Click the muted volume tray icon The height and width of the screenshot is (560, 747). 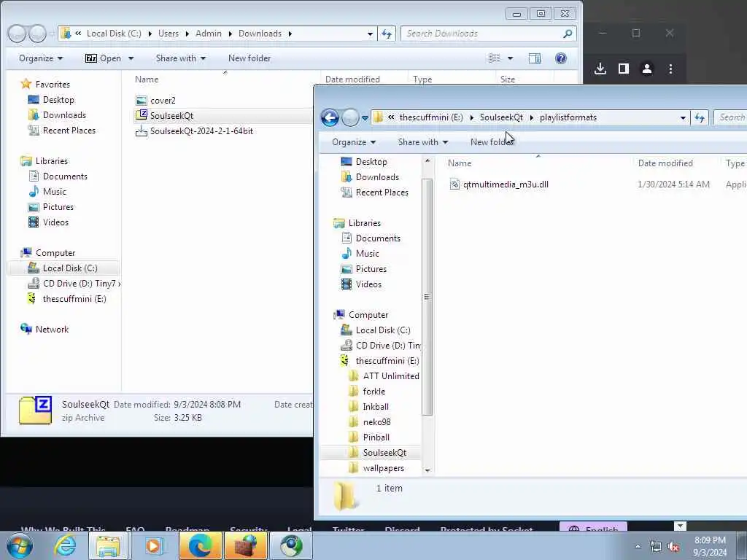(673, 547)
